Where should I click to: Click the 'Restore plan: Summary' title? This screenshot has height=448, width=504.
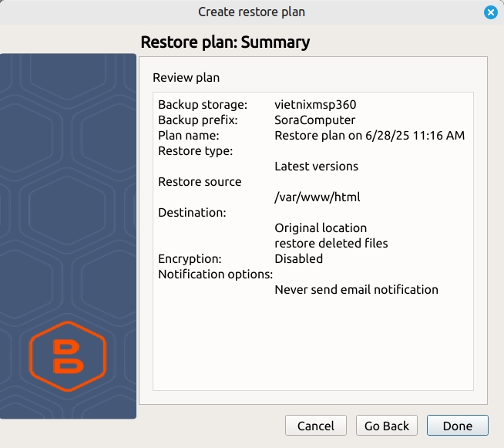pyautogui.click(x=225, y=42)
